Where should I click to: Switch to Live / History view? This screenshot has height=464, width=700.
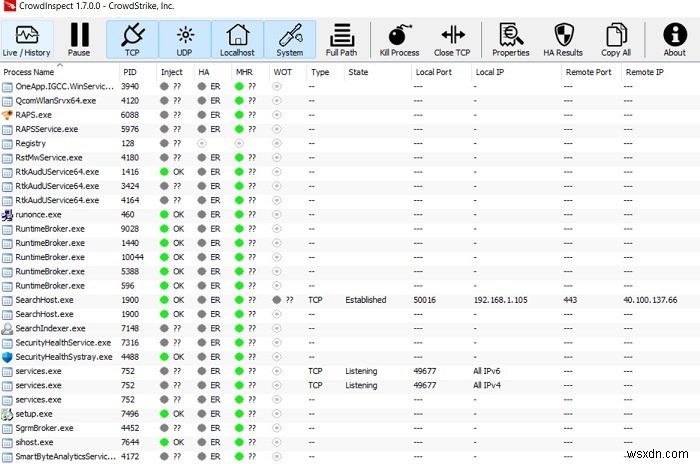pos(27,40)
